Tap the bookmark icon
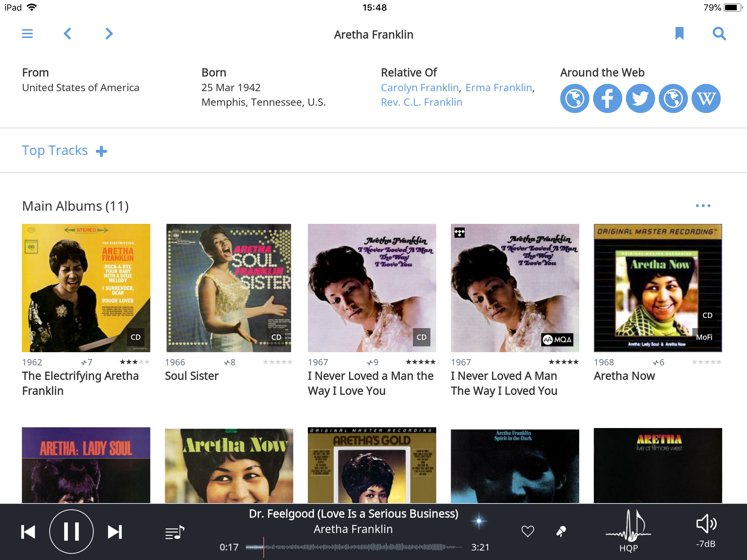The width and height of the screenshot is (747, 560). (679, 34)
